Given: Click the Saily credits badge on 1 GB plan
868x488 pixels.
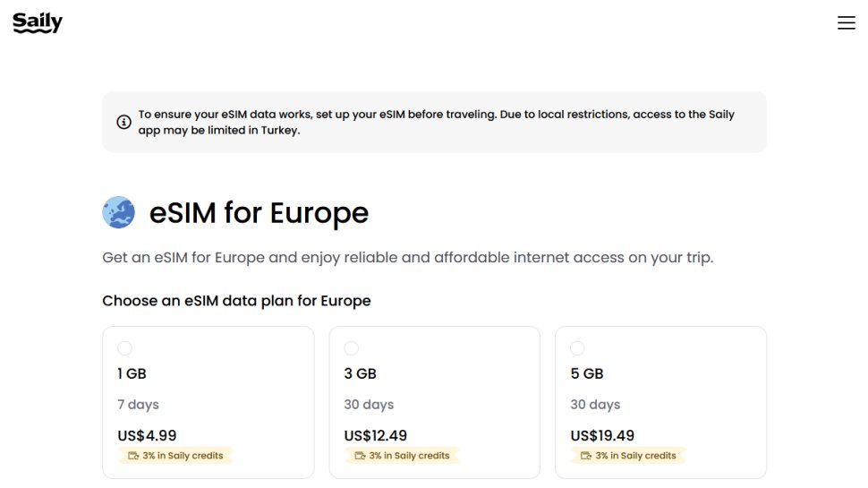Looking at the screenshot, I should click(x=176, y=456).
